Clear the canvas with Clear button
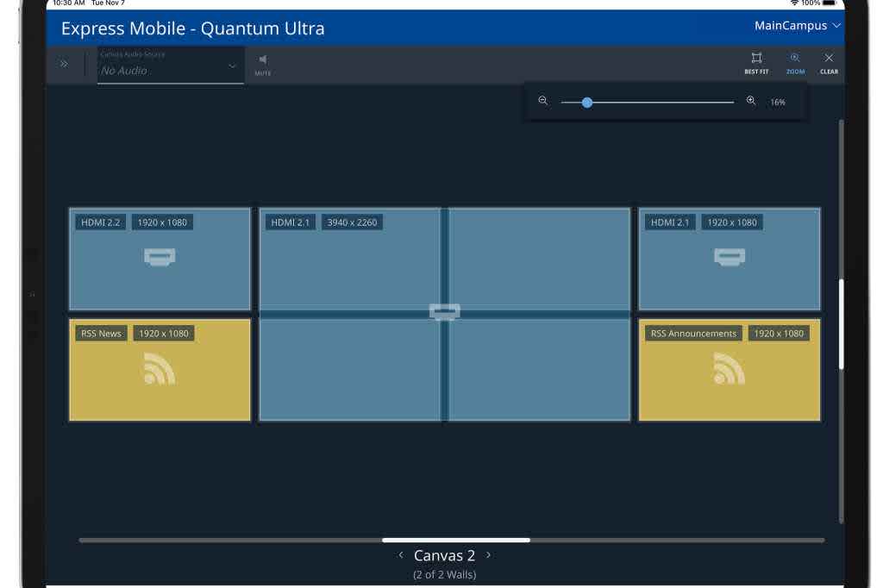The image size is (883, 588). (829, 63)
